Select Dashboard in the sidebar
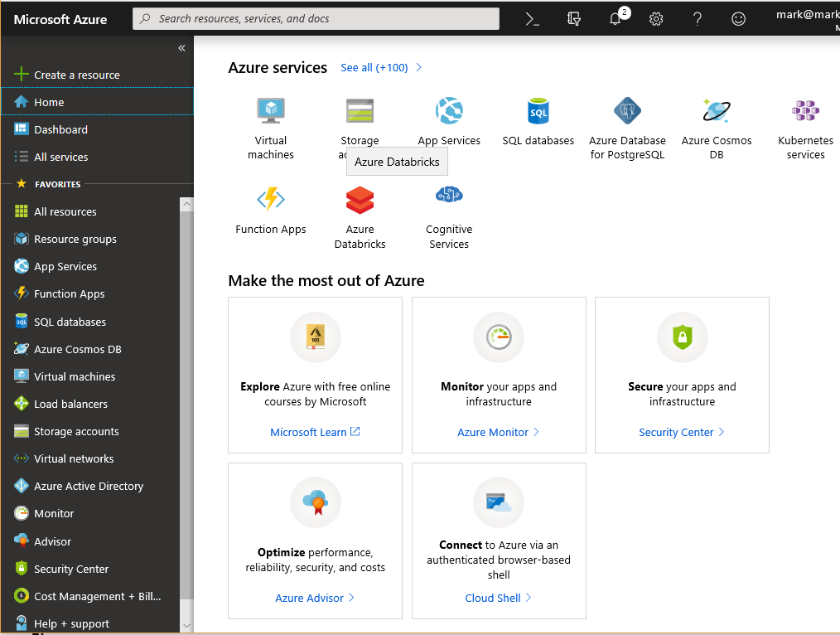Image resolution: width=840 pixels, height=635 pixels. (60, 129)
